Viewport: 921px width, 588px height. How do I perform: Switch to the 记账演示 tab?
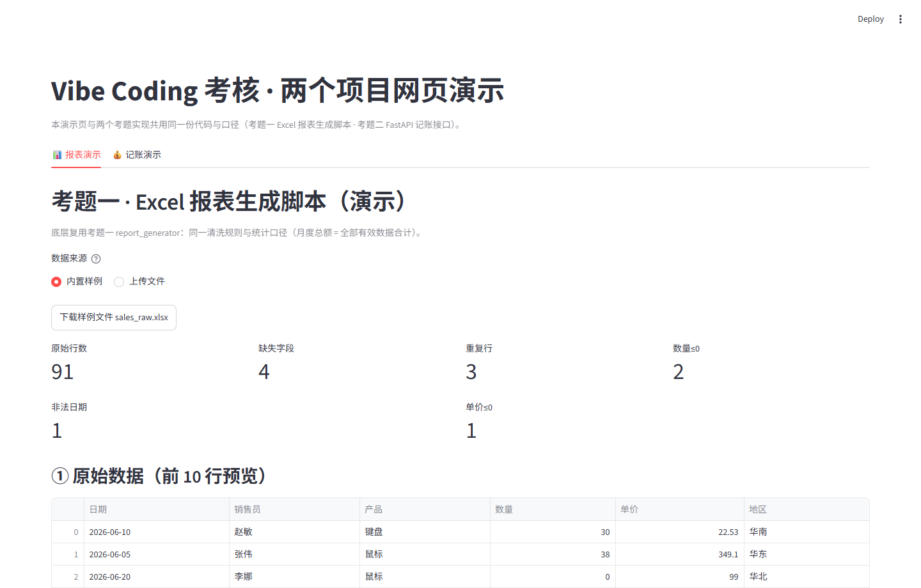click(x=137, y=155)
